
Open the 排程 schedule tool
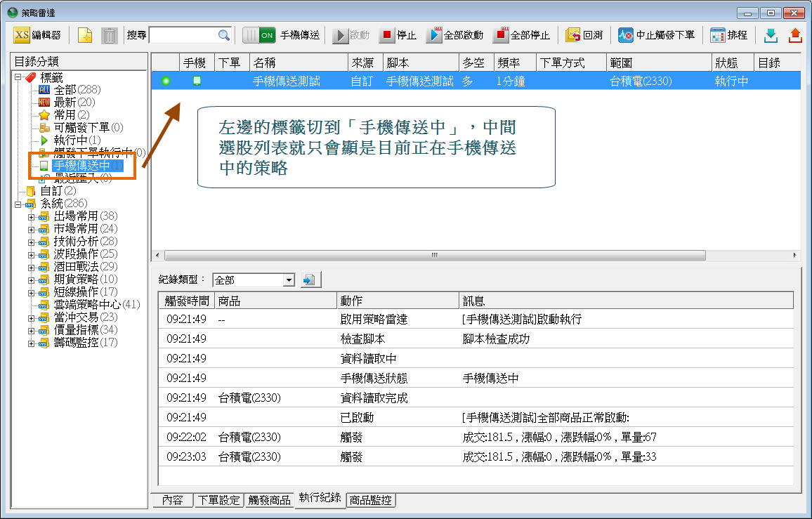point(728,35)
